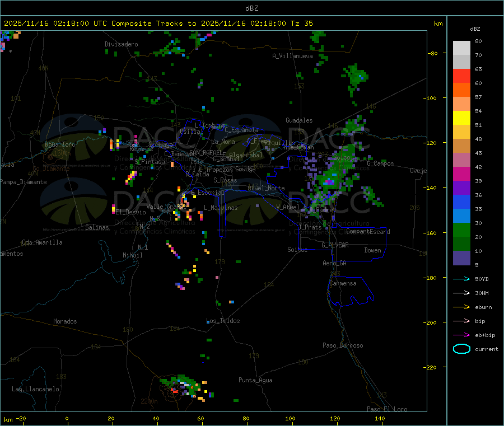
Task: Click the 'Morados' map label
Action: (x=65, y=321)
